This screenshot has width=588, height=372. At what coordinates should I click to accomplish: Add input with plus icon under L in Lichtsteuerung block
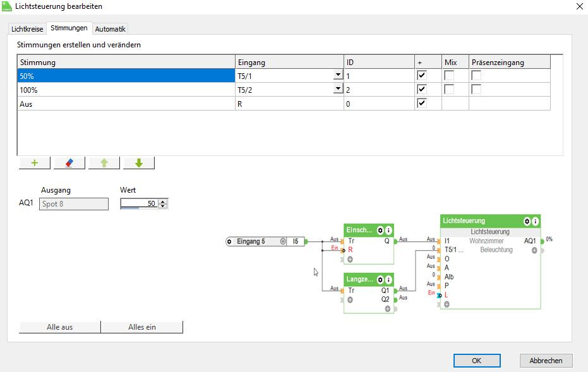point(447,304)
